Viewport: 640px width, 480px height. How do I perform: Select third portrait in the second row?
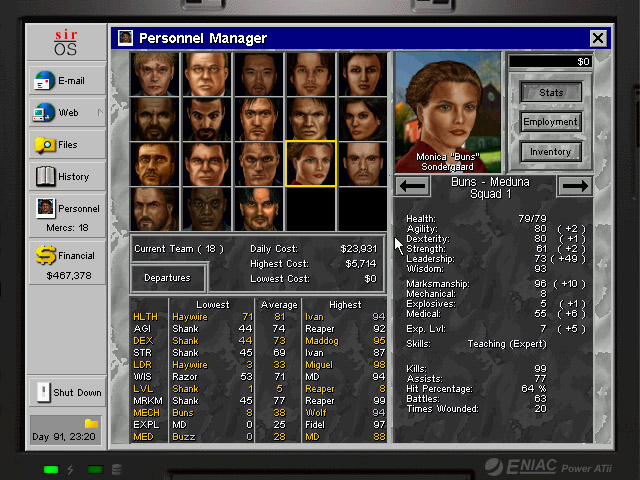point(259,119)
